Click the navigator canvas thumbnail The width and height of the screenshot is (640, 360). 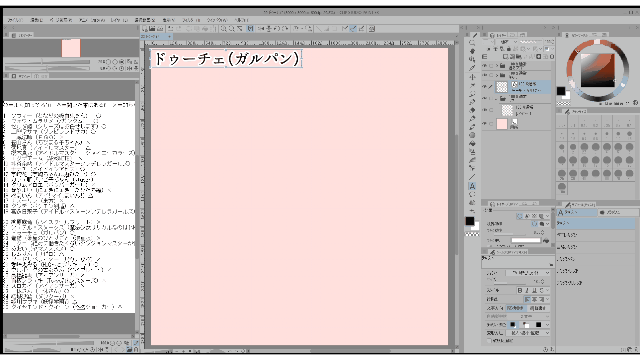tap(71, 48)
